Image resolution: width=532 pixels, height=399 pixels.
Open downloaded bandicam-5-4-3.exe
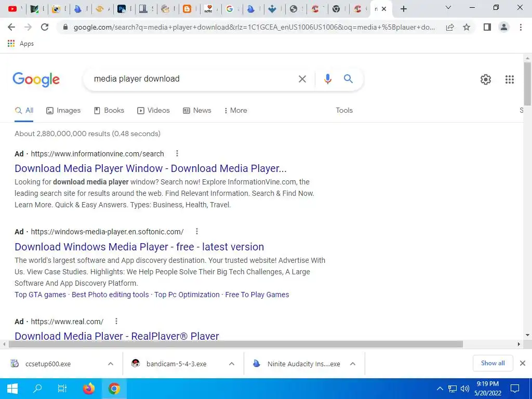(176, 364)
